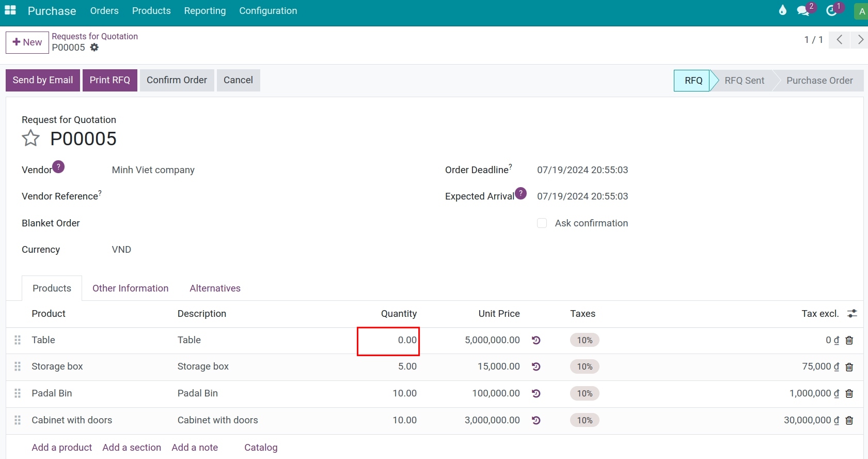Screen dimensions: 868x459
Task: Click Send by Email button
Action: pyautogui.click(x=43, y=80)
